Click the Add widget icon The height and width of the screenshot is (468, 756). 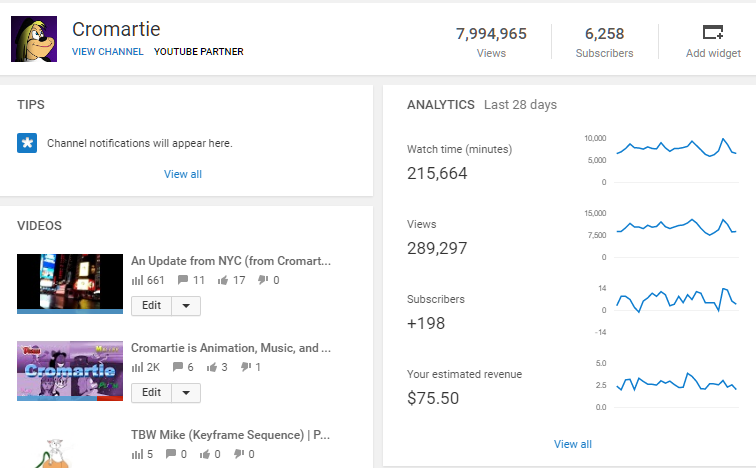point(713,32)
